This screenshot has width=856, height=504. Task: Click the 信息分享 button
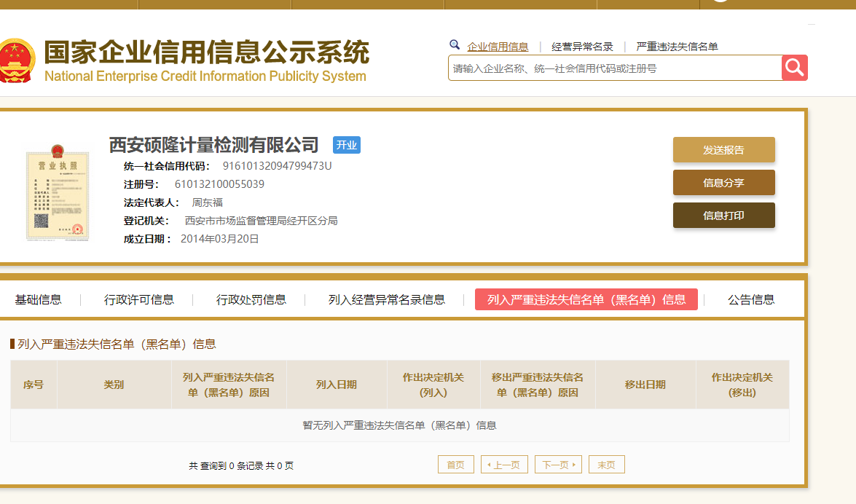click(x=724, y=182)
